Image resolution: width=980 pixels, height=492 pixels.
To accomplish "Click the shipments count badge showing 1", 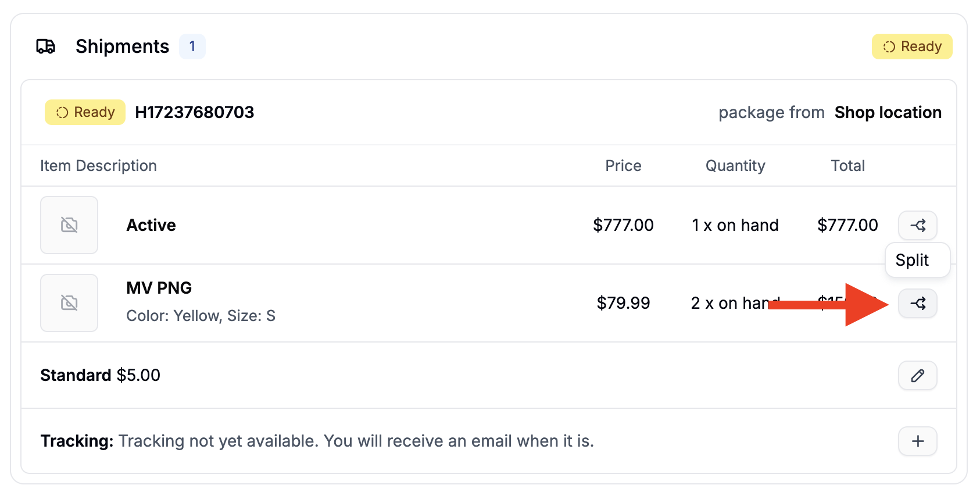I will click(x=192, y=47).
